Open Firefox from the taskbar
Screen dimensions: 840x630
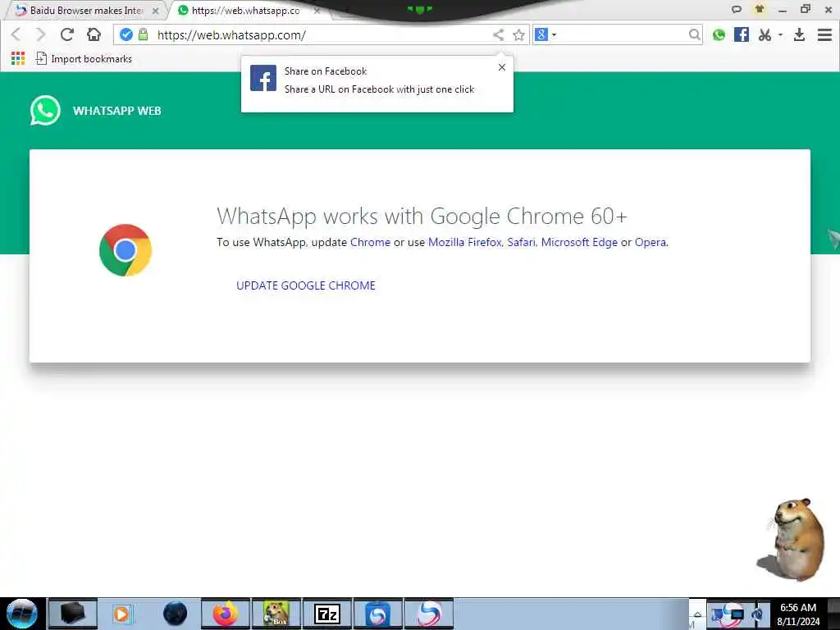pos(226,614)
